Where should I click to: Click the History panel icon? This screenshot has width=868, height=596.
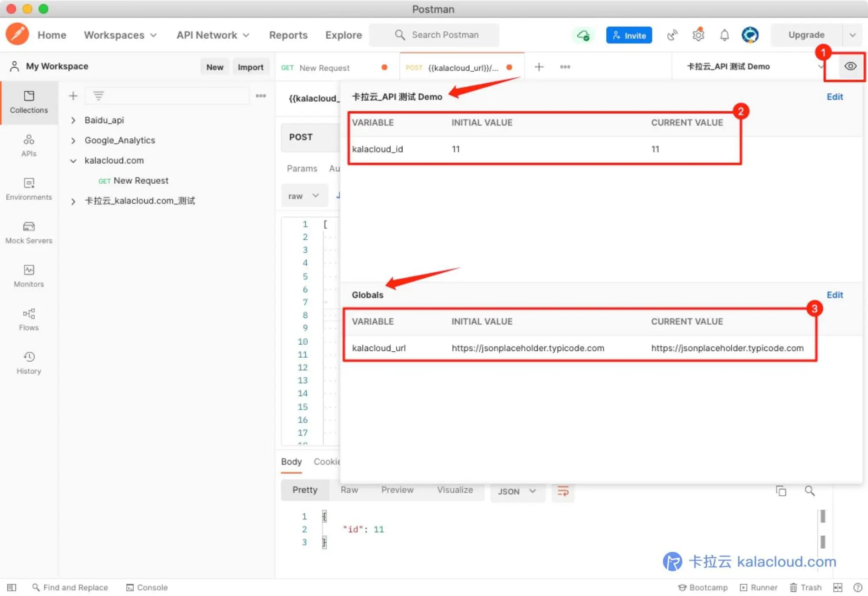point(28,356)
